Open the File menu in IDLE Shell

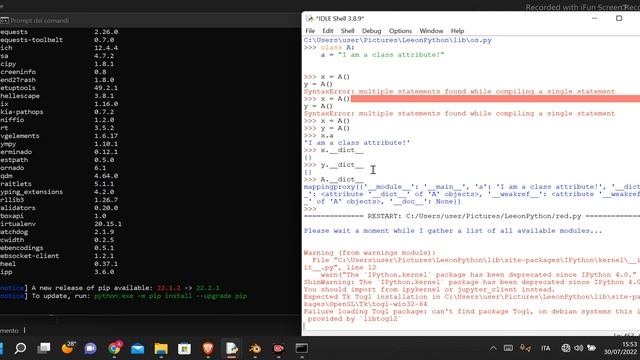[310, 31]
